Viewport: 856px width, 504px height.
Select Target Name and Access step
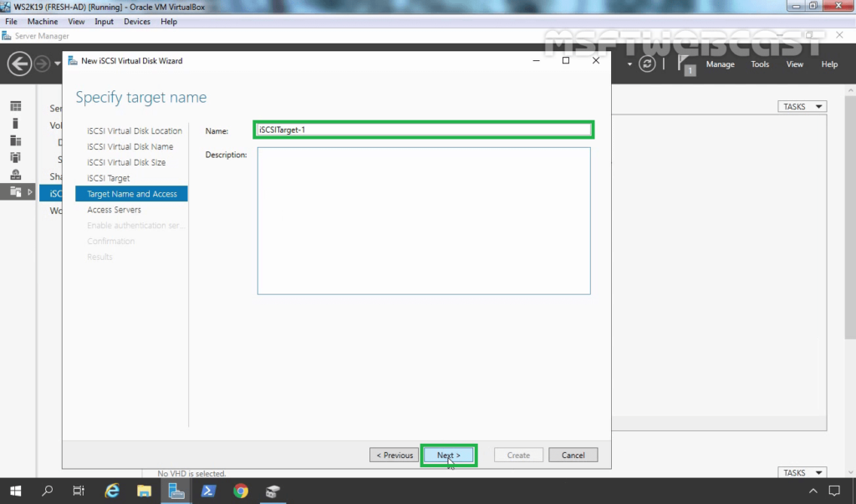[x=131, y=194]
